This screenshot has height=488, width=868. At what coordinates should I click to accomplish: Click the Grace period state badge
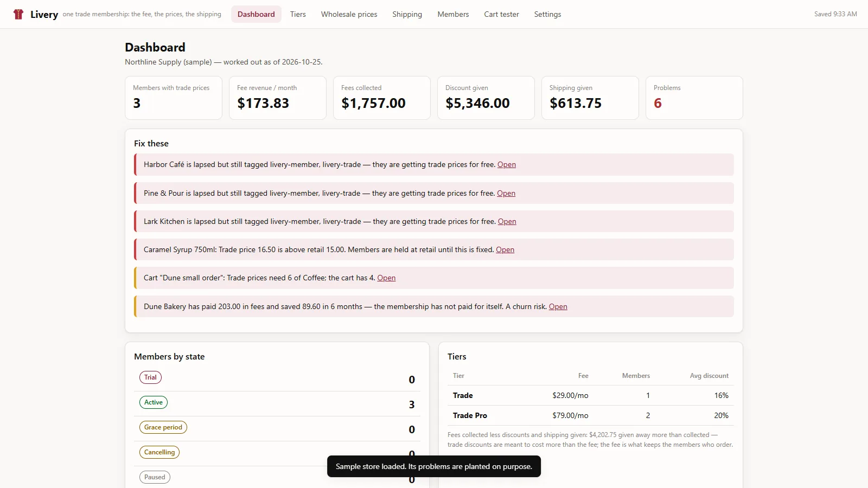[x=163, y=427]
